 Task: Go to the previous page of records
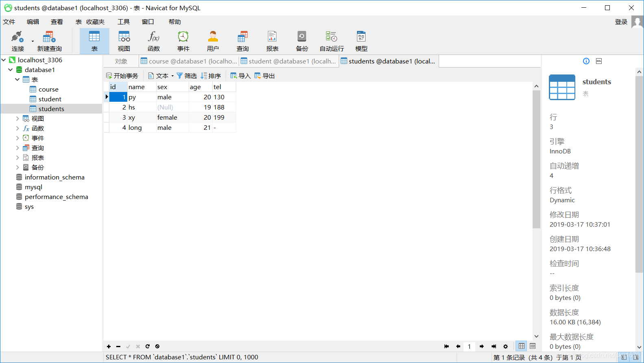[x=458, y=346]
